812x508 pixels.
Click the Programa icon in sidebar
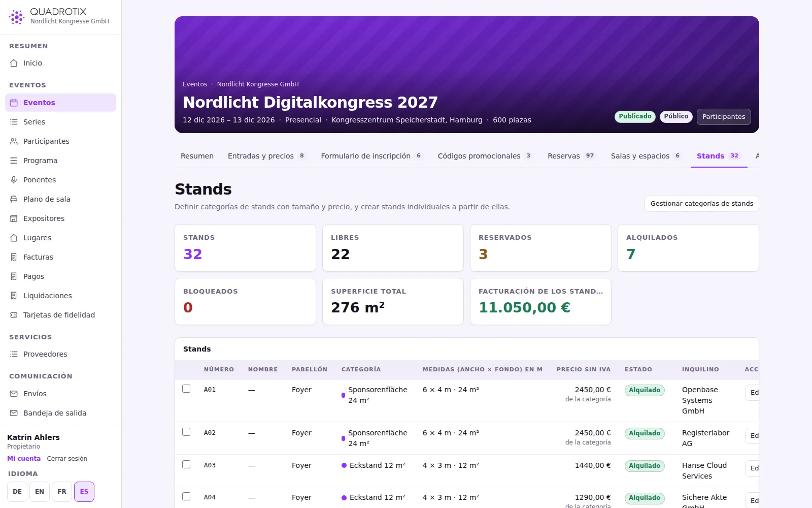(14, 161)
